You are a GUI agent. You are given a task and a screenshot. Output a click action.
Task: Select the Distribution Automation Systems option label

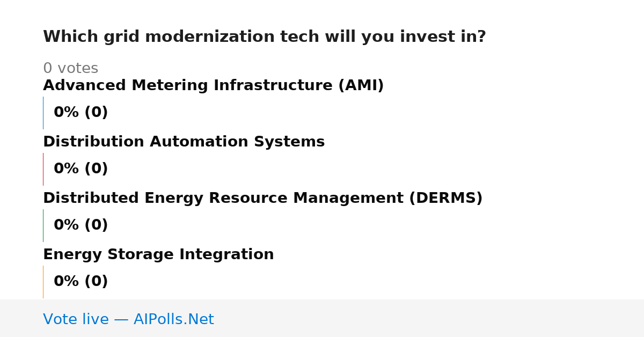pos(184,142)
